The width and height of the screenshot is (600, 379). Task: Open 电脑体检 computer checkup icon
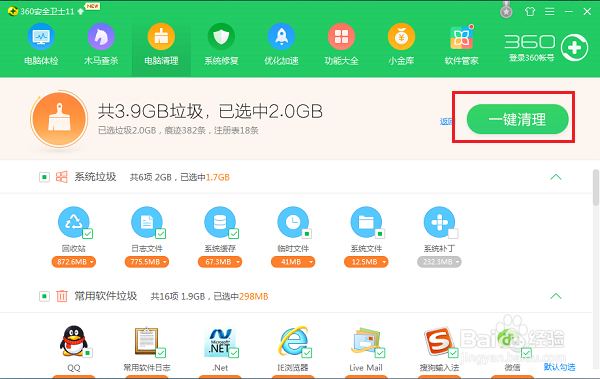41,37
